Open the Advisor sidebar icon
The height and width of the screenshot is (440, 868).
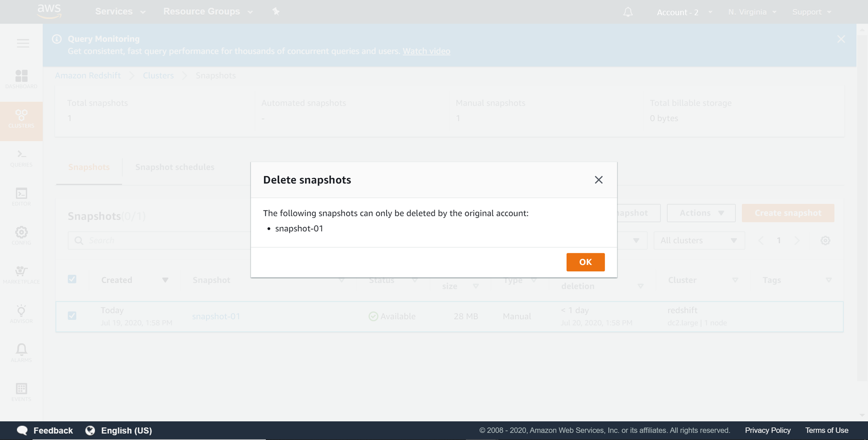coord(21,314)
